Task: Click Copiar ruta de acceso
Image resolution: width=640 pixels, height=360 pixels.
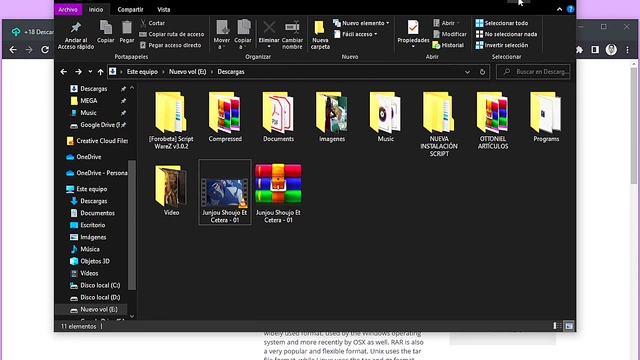Action: [171, 34]
